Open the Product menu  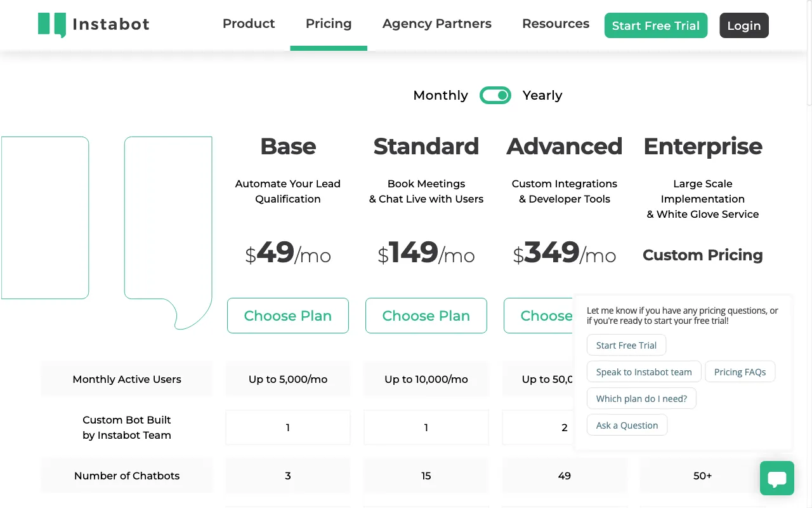[249, 24]
